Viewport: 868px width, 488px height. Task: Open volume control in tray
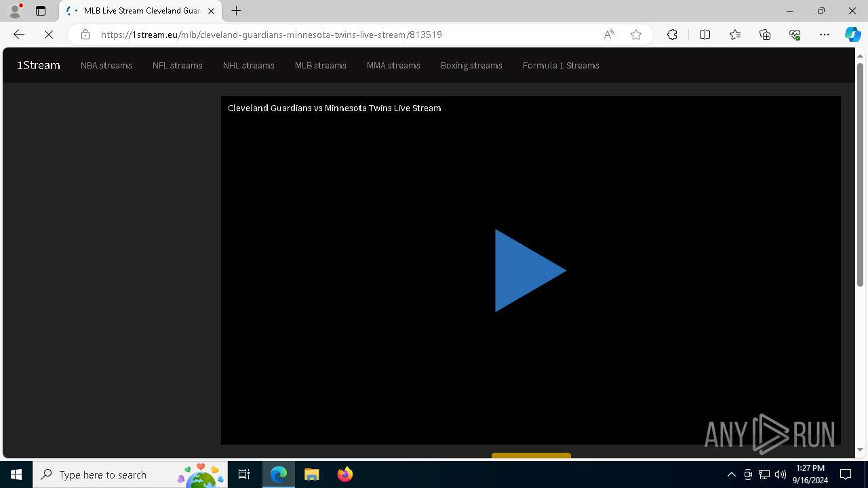781,474
